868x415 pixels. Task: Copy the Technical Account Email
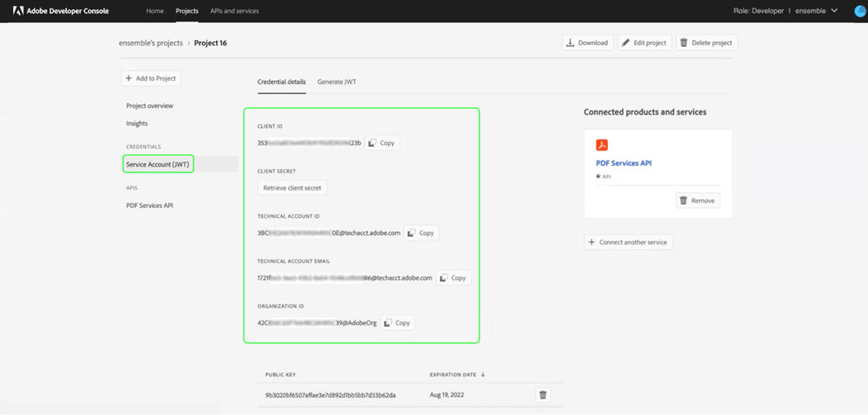coord(453,278)
